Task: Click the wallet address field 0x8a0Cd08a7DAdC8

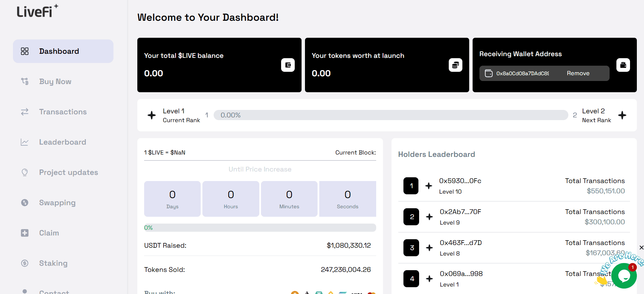Action: (x=522, y=73)
